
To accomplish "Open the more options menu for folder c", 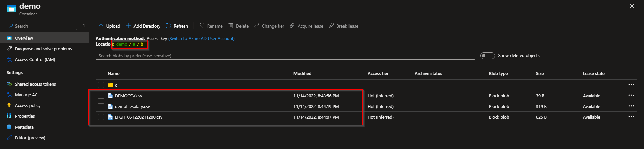I will [x=631, y=85].
